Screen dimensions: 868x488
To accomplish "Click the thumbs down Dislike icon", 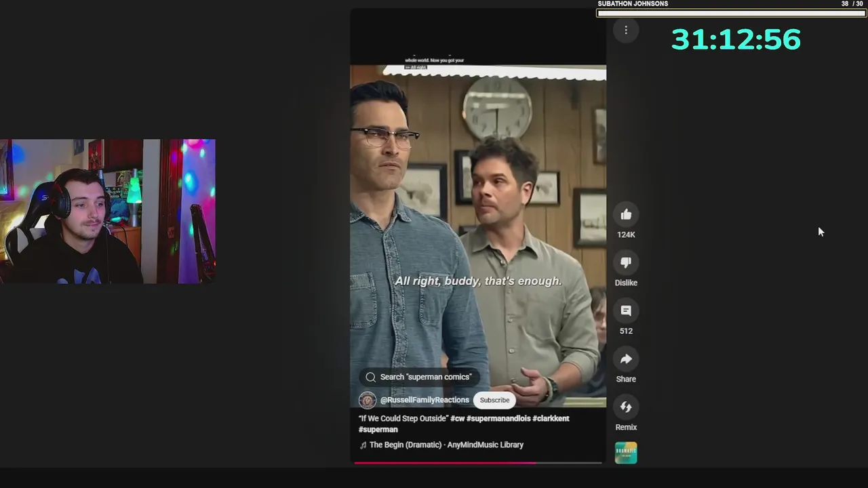I will click(626, 262).
